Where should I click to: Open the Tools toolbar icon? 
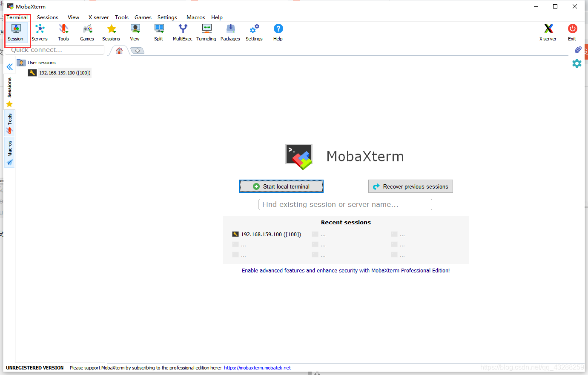(63, 32)
